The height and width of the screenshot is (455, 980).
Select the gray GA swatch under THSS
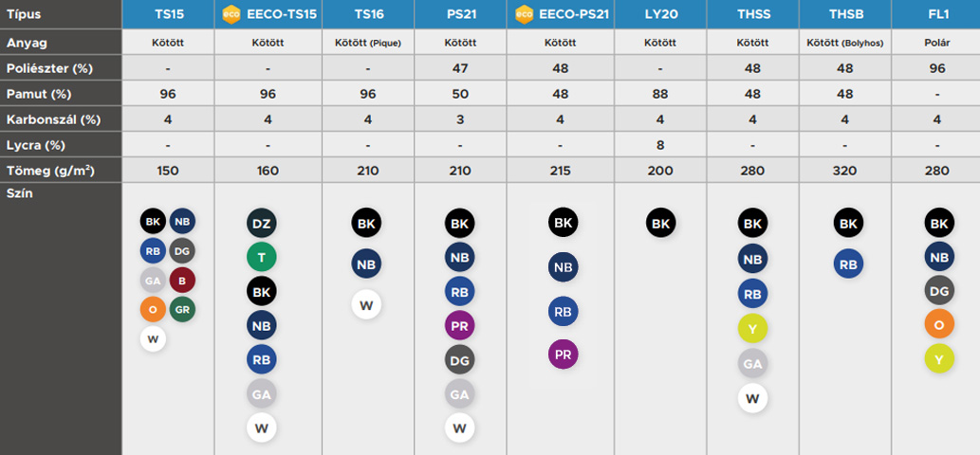(x=752, y=363)
